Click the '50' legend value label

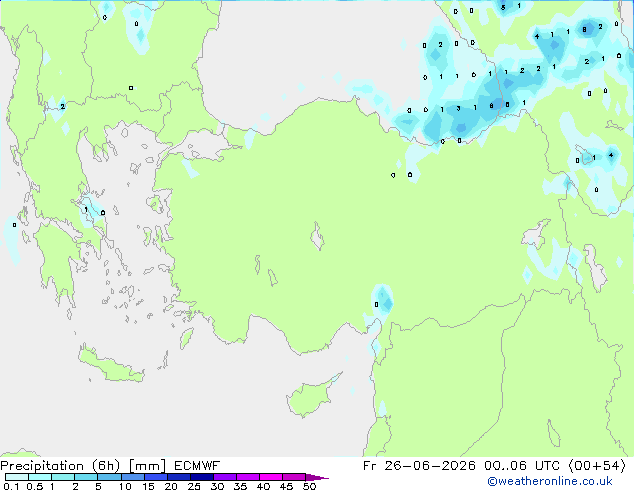coord(309,486)
